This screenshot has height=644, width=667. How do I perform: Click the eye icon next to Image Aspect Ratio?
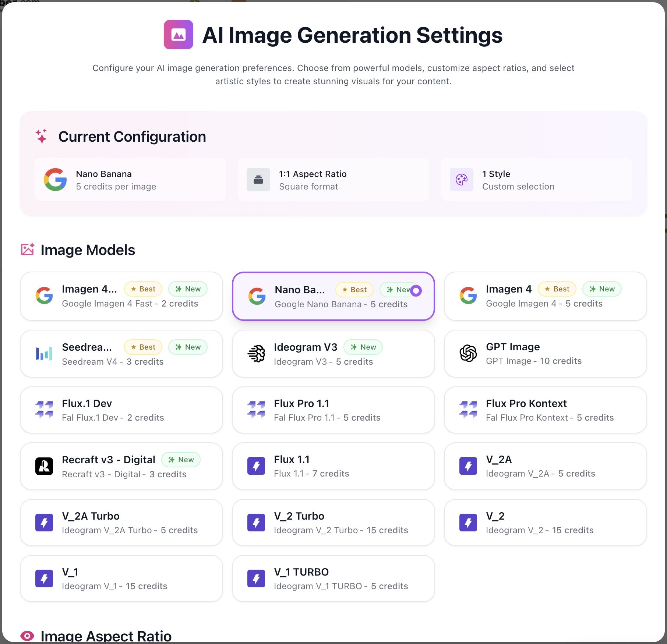click(27, 636)
